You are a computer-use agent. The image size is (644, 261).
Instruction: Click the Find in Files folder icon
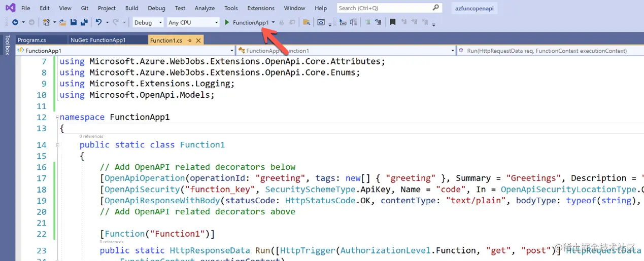point(306,22)
